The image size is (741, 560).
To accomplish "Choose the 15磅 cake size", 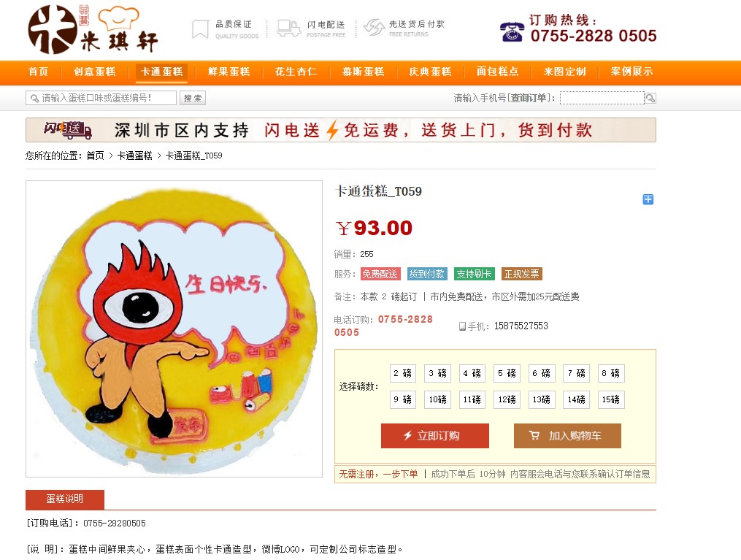I will pos(610,399).
